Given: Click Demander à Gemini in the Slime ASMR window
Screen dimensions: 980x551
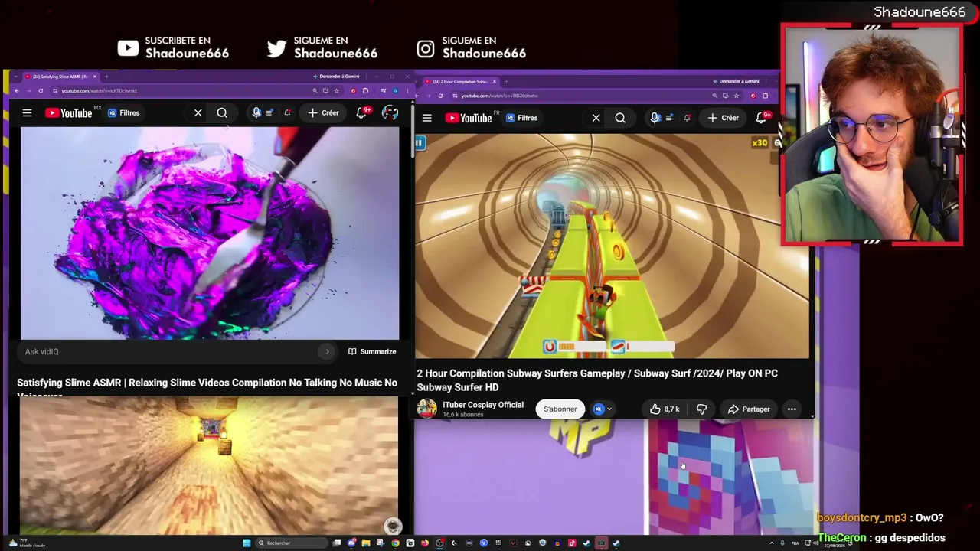Looking at the screenshot, I should tap(336, 77).
